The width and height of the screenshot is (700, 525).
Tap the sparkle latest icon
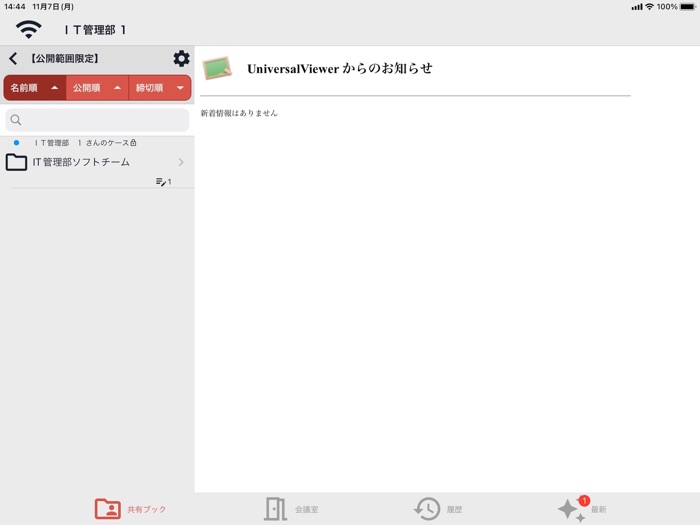pyautogui.click(x=571, y=511)
